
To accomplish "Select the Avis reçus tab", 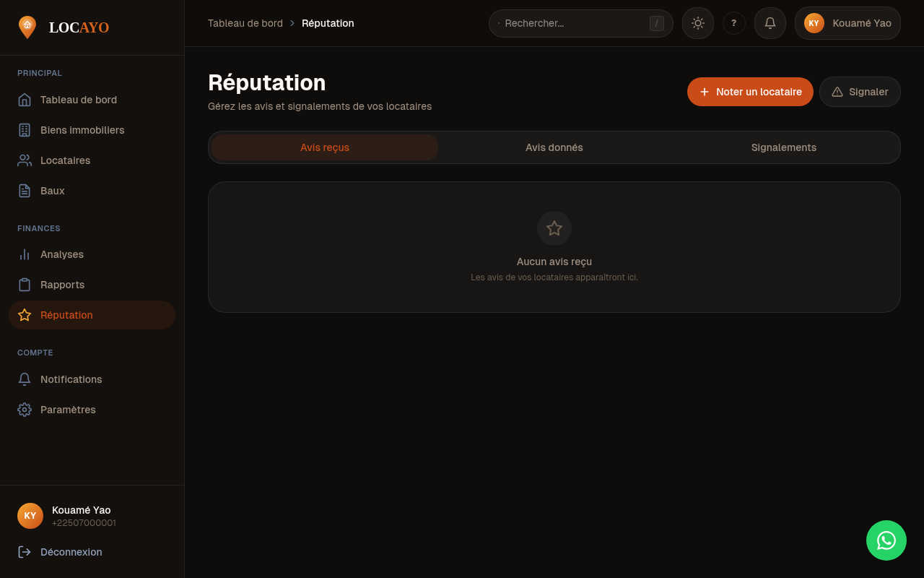I will [x=325, y=147].
